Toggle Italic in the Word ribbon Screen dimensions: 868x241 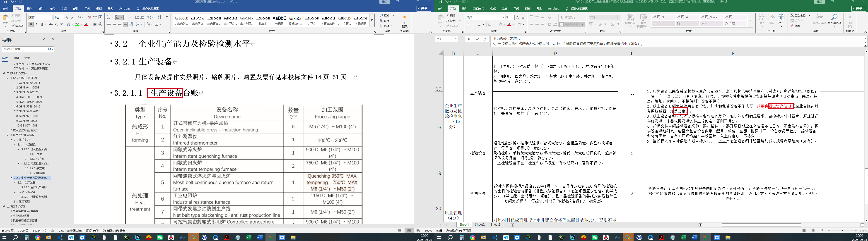[36, 24]
